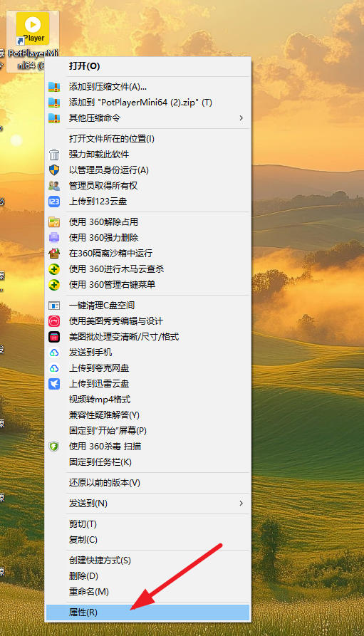Choose 创建快捷方式(S)
Screen dimensions: 364x636
click(147, 561)
